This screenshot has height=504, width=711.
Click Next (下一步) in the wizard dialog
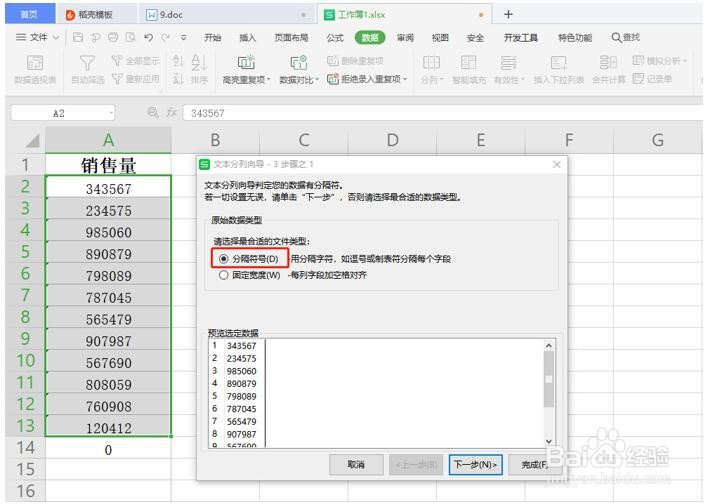pyautogui.click(x=476, y=465)
